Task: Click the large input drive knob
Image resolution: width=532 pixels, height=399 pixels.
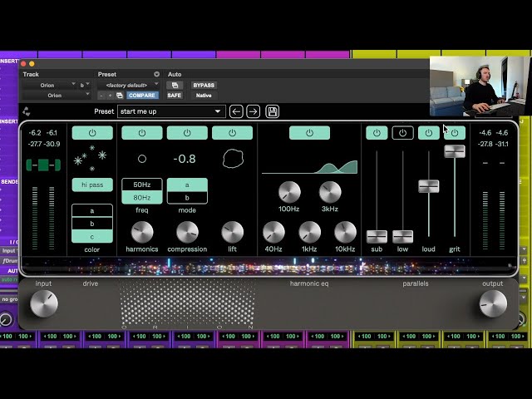Action: click(43, 304)
